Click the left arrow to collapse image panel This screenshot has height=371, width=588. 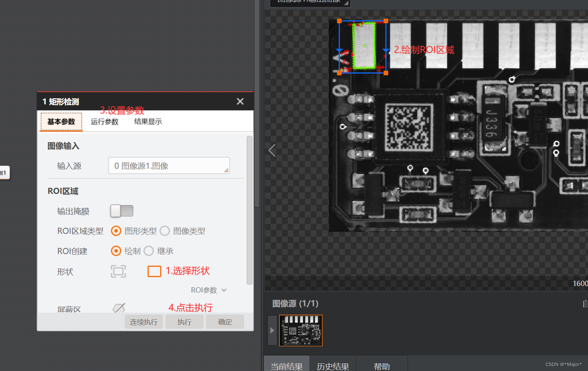click(272, 150)
